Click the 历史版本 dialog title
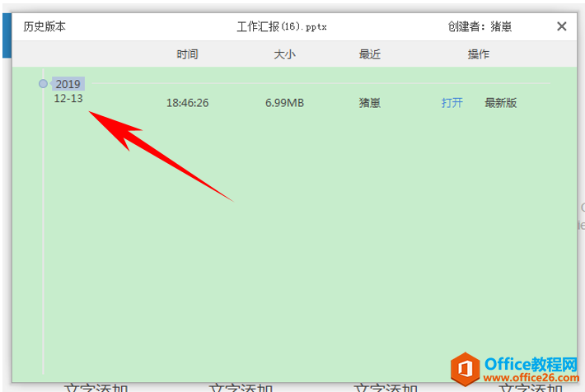 pos(44,26)
